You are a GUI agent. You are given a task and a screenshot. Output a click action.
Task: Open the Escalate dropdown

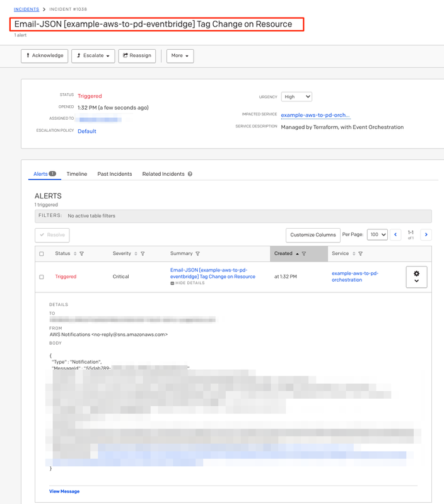click(93, 56)
